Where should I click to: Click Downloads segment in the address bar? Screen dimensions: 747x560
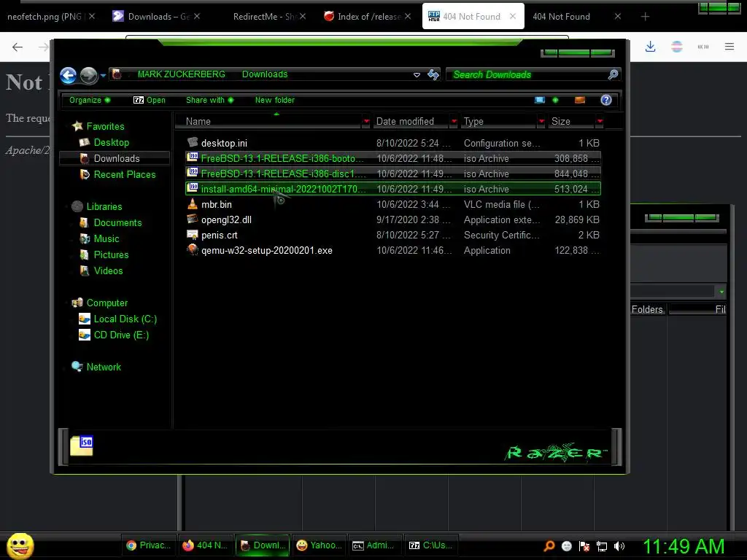pos(265,74)
